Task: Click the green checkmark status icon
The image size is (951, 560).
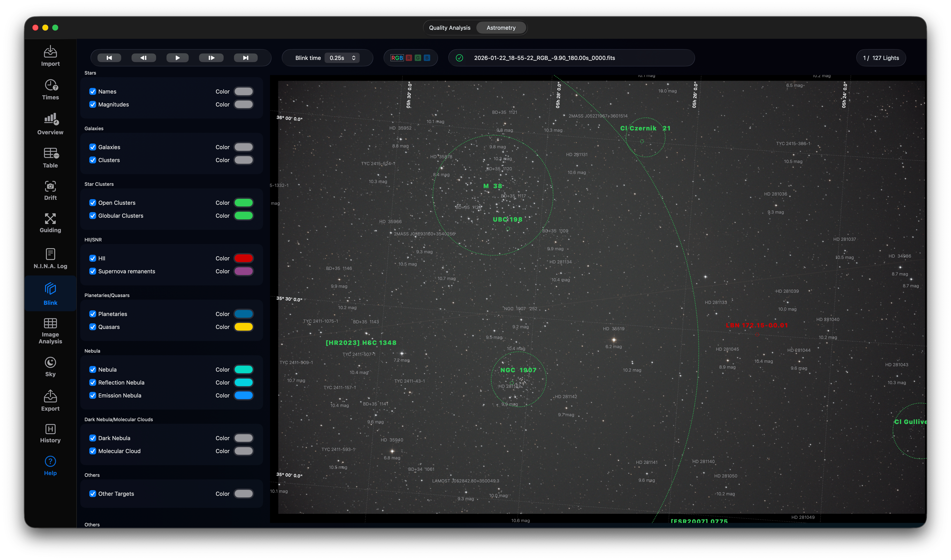Action: tap(460, 58)
